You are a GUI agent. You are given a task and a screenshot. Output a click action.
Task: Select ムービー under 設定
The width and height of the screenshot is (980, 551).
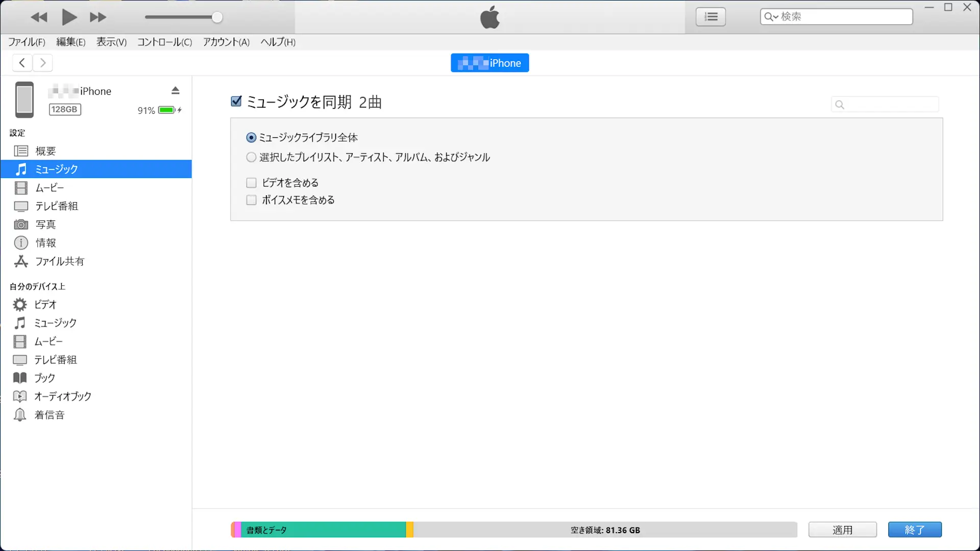[x=96, y=188]
